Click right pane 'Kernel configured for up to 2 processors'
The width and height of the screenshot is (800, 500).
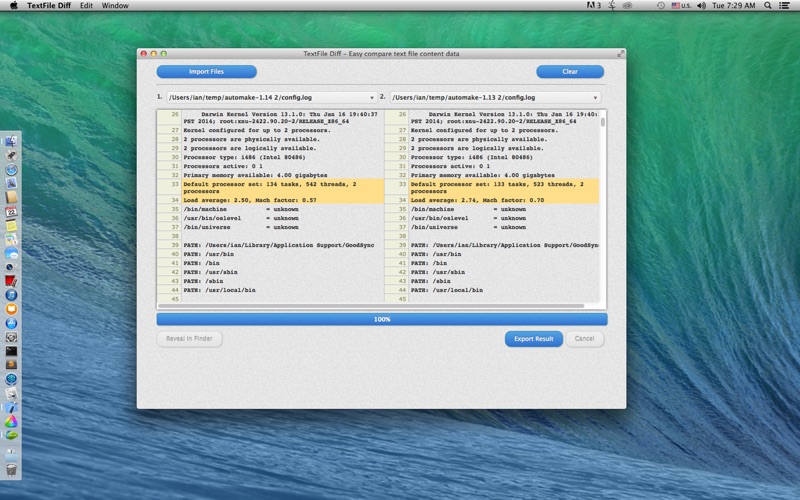[x=485, y=130]
